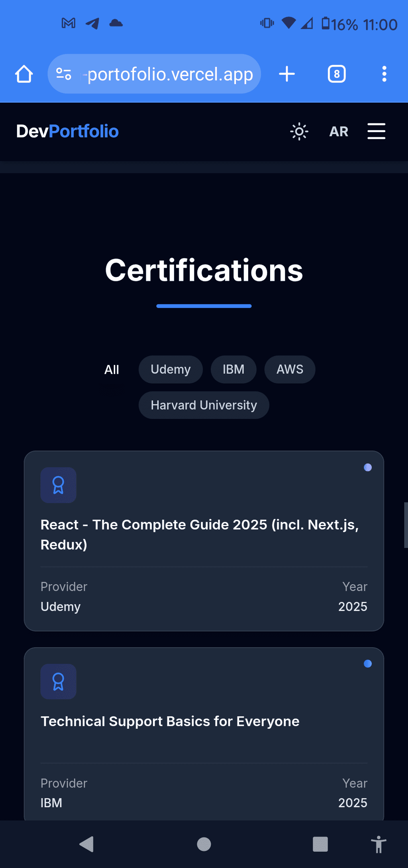Click the DevPortfolio logo
The image size is (408, 868).
(67, 131)
